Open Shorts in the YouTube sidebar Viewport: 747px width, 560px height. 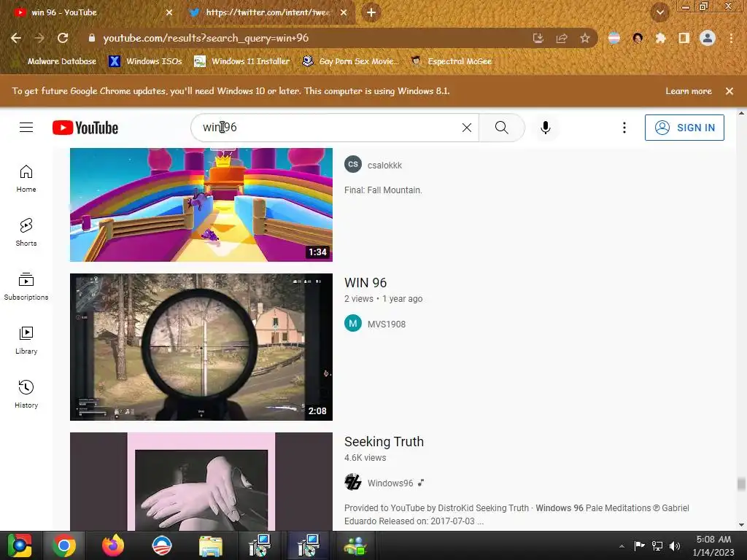pyautogui.click(x=26, y=233)
